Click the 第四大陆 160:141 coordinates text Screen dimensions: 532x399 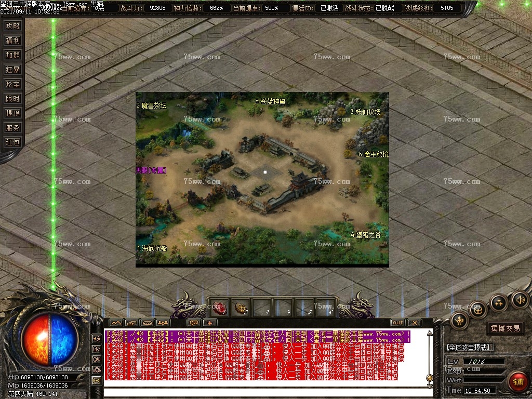[x=33, y=394]
